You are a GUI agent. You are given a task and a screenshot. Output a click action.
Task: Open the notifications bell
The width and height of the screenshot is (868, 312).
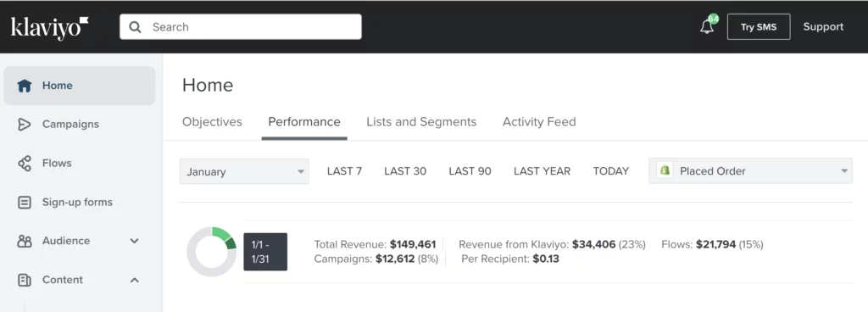pyautogui.click(x=707, y=26)
